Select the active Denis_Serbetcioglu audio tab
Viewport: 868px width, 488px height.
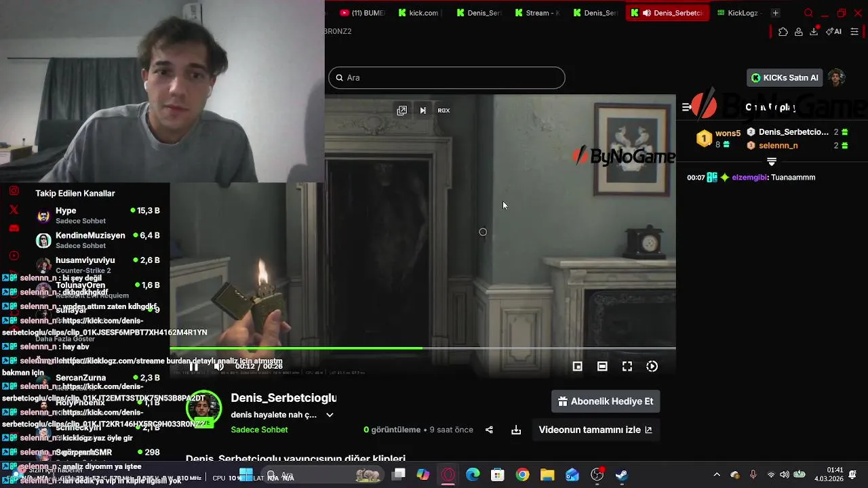click(x=667, y=13)
